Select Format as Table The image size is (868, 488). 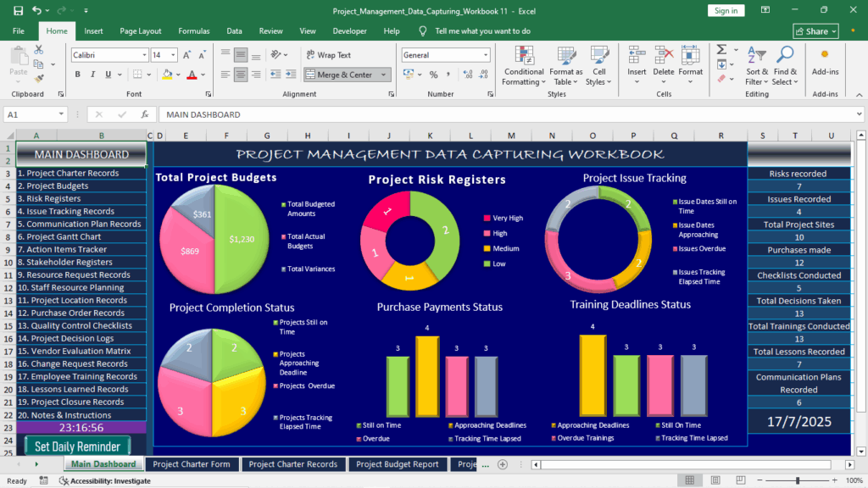coord(565,68)
